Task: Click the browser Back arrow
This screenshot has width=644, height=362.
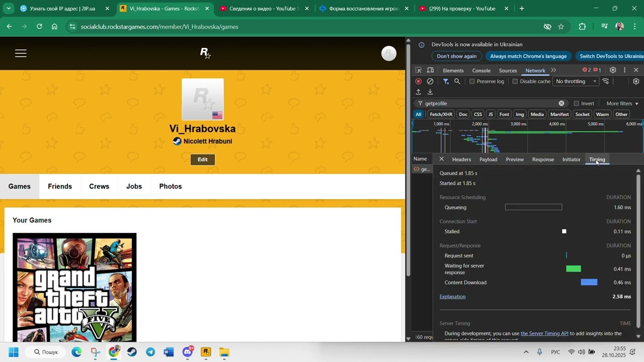Action: [x=9, y=27]
